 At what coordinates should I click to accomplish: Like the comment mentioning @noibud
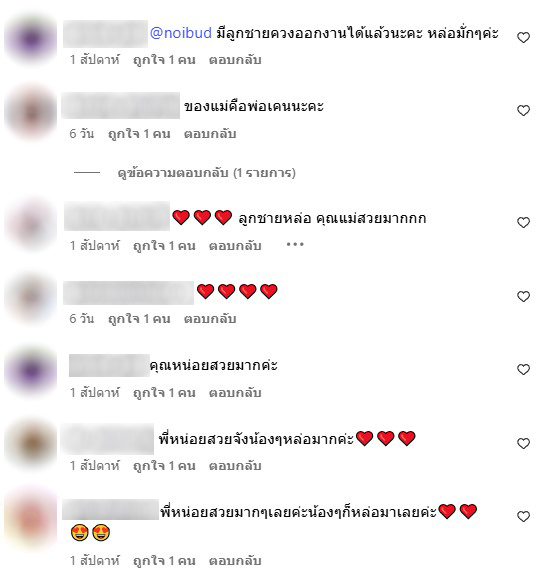523,37
